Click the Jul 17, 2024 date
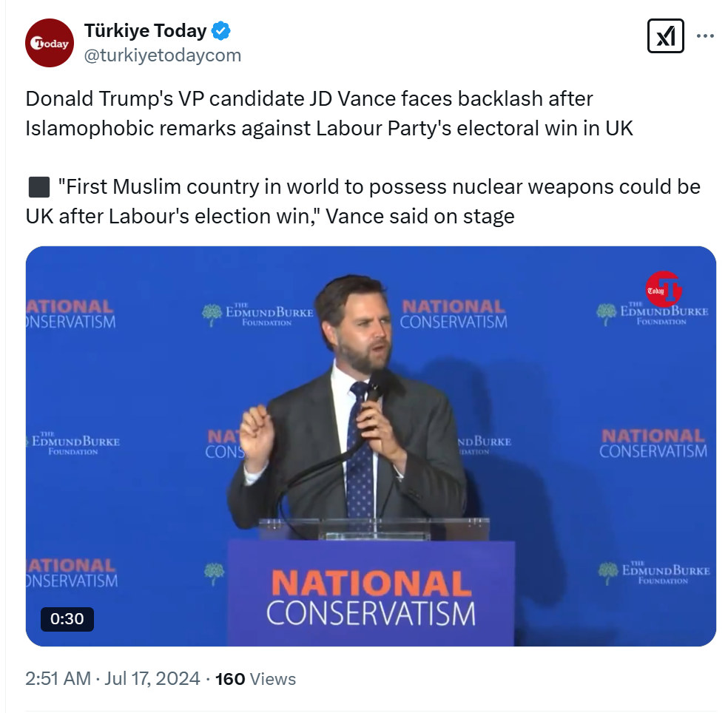The image size is (728, 713). pos(152,679)
